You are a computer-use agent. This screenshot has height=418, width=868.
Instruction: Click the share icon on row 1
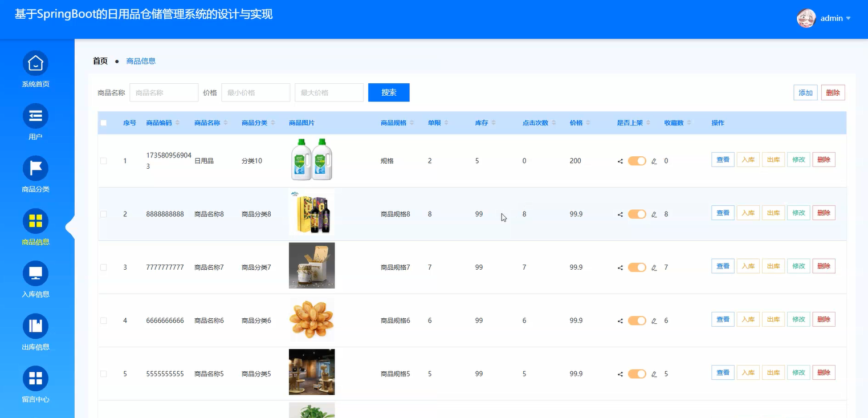coord(620,161)
